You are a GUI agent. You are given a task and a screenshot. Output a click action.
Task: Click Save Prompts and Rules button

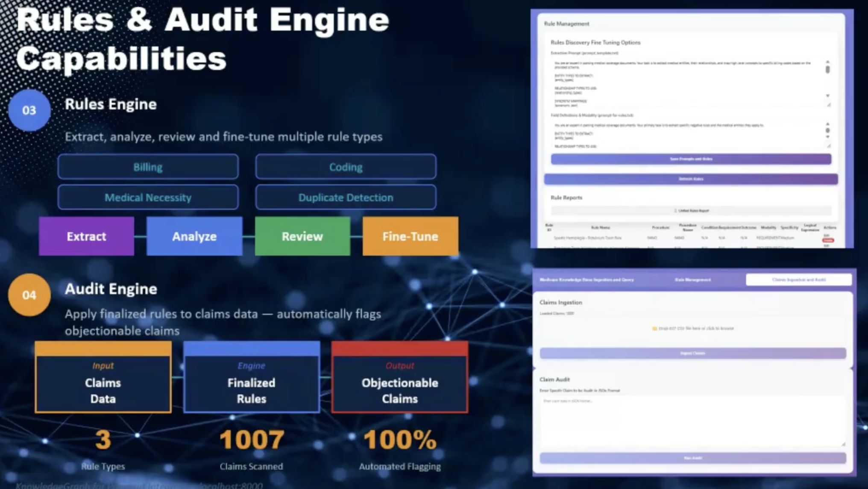pyautogui.click(x=691, y=159)
